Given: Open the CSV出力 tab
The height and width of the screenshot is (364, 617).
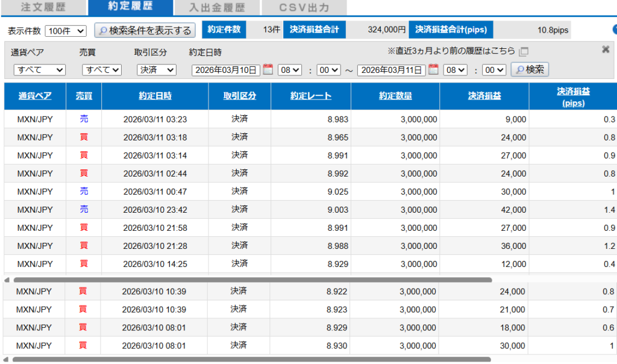Looking at the screenshot, I should coord(304,8).
